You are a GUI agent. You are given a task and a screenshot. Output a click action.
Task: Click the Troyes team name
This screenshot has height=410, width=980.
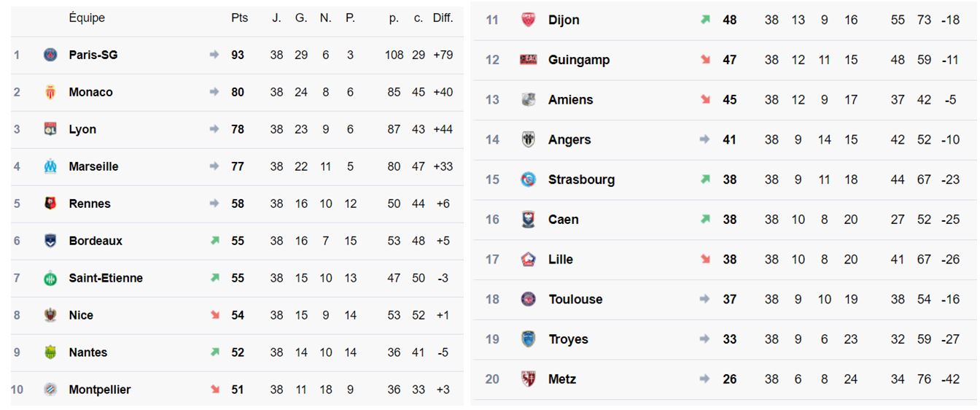[x=568, y=339]
